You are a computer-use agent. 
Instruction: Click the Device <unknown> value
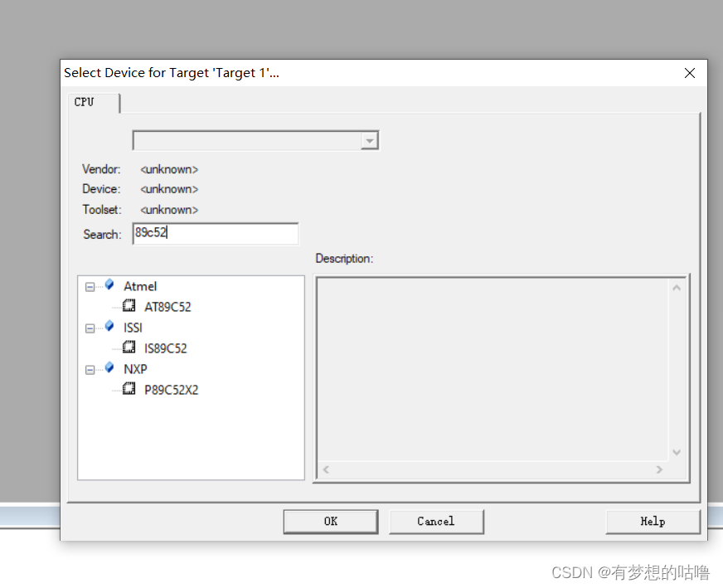(169, 190)
